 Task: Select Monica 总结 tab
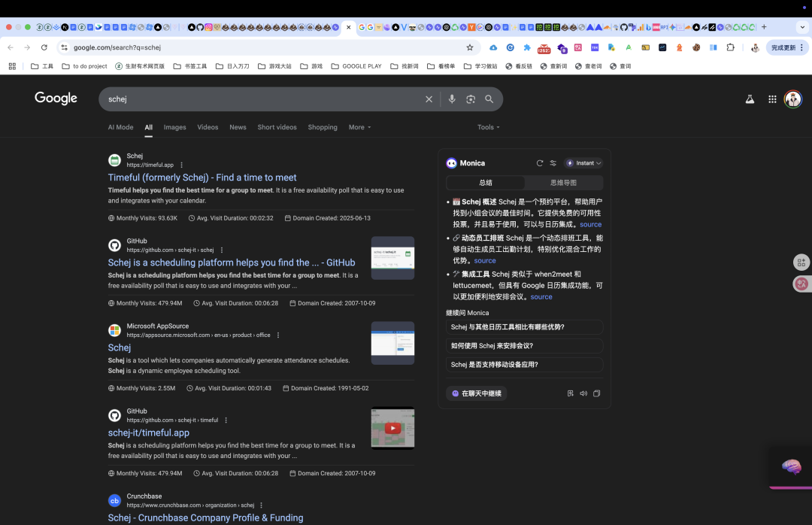coord(486,183)
